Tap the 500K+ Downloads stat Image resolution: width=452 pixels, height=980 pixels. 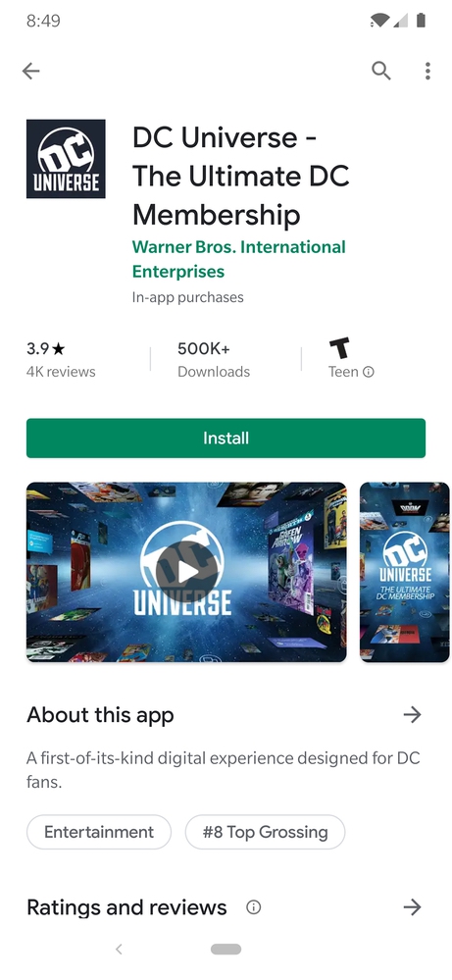(214, 359)
